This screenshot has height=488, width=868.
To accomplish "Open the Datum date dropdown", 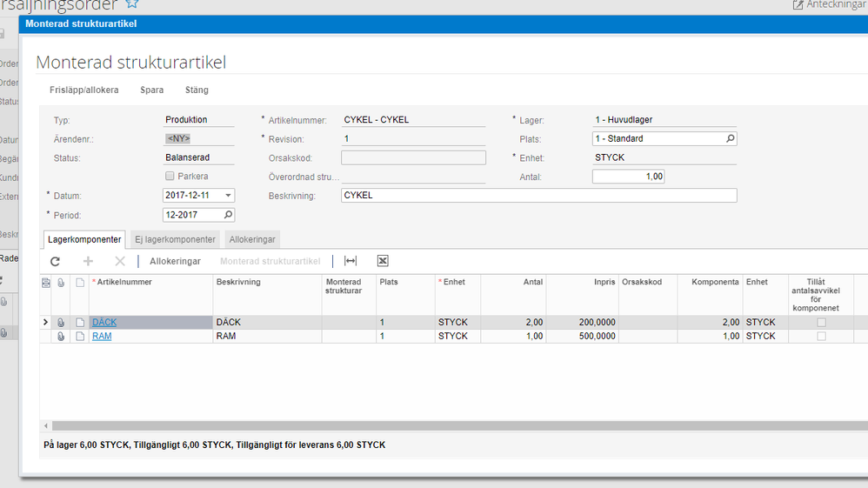I will [228, 196].
